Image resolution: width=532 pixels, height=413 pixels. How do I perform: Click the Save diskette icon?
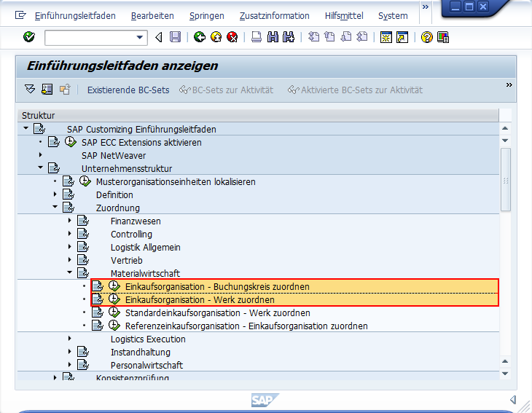click(x=175, y=37)
